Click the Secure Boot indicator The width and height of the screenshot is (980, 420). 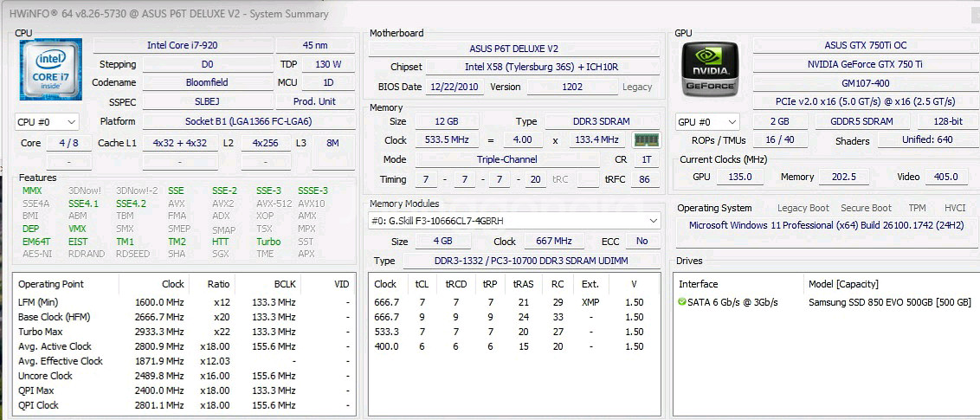[866, 208]
